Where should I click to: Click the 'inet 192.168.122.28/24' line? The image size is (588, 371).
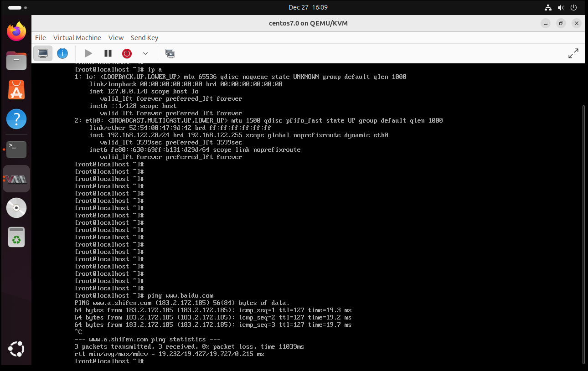click(239, 135)
